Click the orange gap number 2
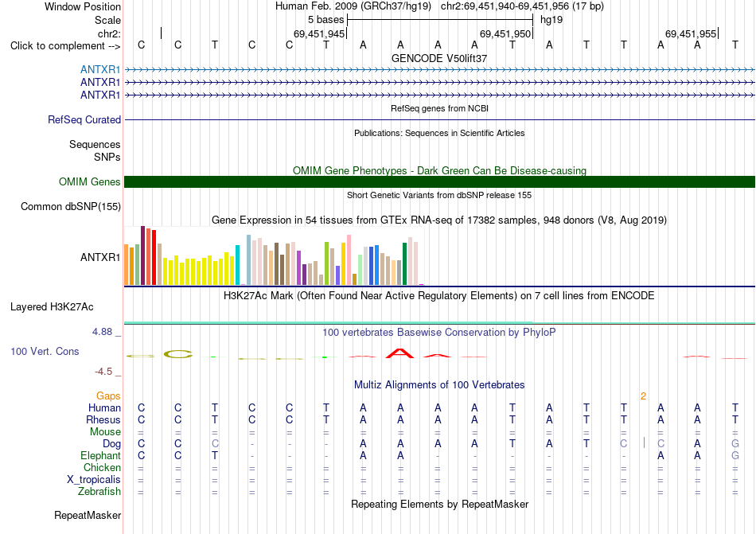Viewport: 756px width, 534px height. (x=643, y=396)
